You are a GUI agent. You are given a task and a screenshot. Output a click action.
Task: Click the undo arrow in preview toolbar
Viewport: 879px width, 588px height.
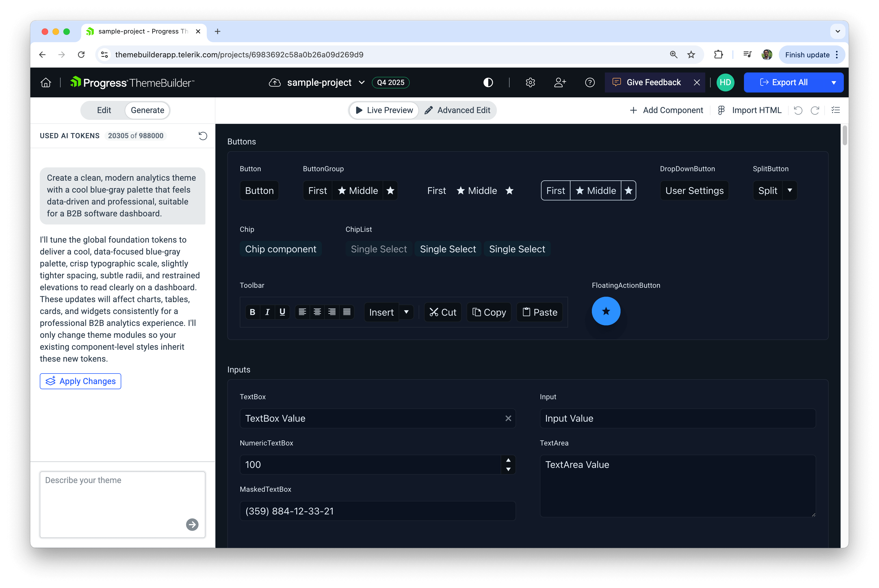click(x=798, y=110)
